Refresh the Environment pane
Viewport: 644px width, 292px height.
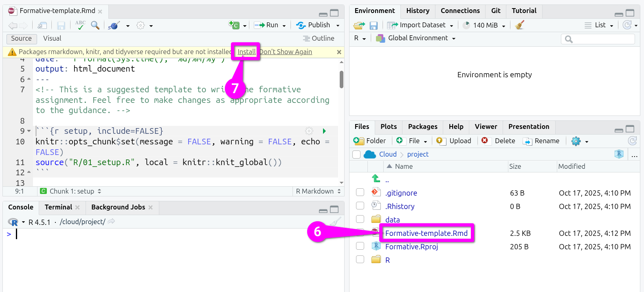(627, 25)
